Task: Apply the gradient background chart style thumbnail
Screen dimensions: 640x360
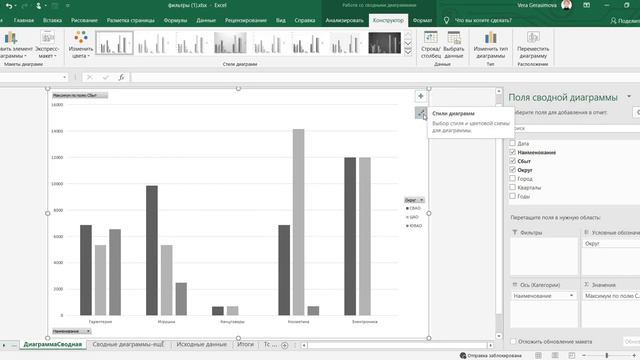Action: (x=230, y=43)
